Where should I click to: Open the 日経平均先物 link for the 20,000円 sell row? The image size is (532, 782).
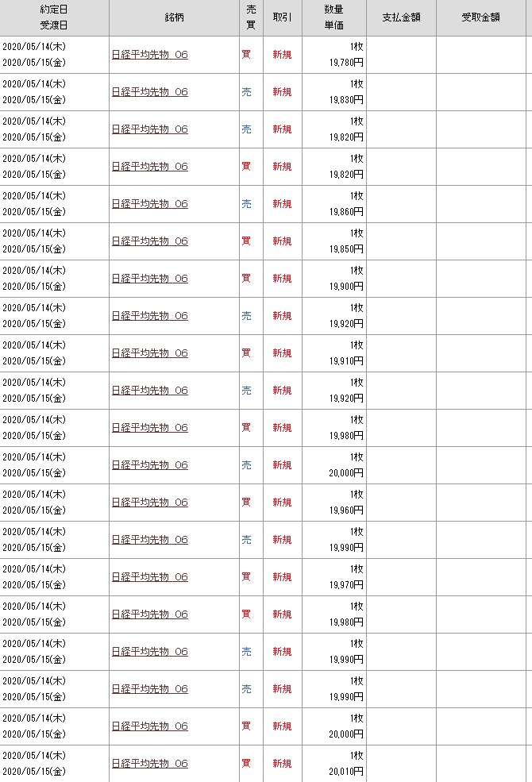tap(149, 465)
